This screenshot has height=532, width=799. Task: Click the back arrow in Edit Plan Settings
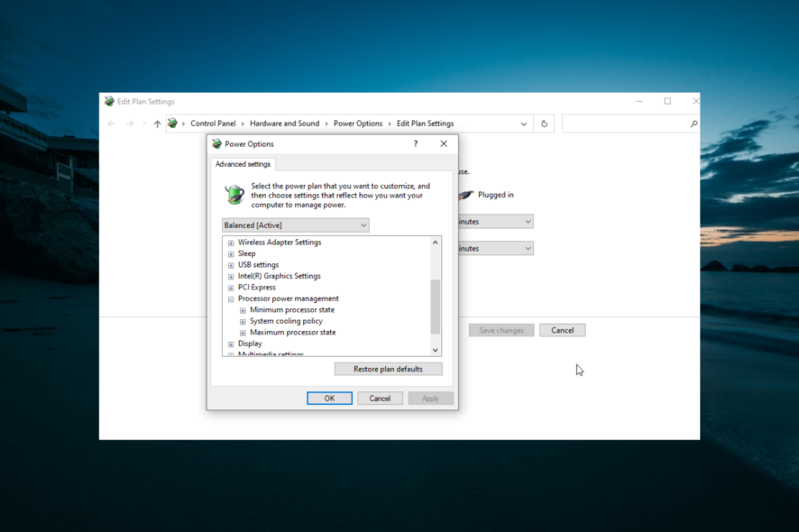(x=112, y=124)
